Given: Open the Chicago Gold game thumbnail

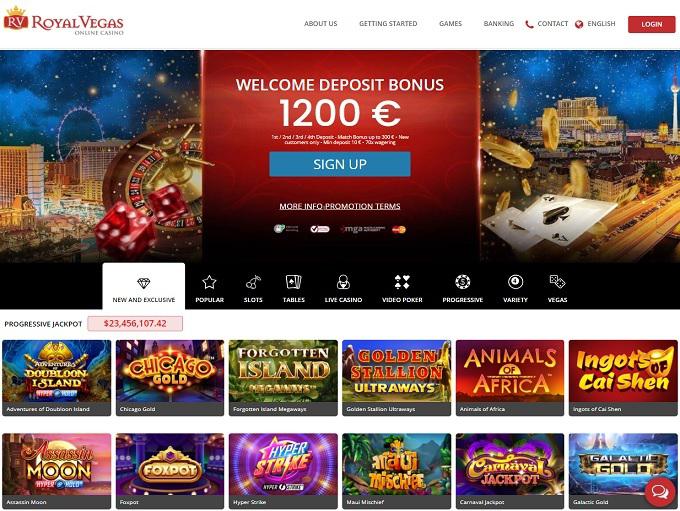Looking at the screenshot, I should [x=170, y=378].
